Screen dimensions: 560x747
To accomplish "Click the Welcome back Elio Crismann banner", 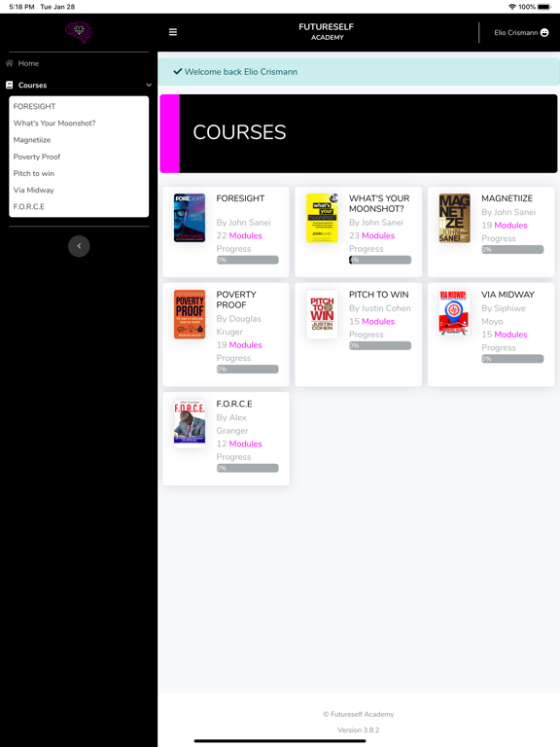I will tap(359, 72).
